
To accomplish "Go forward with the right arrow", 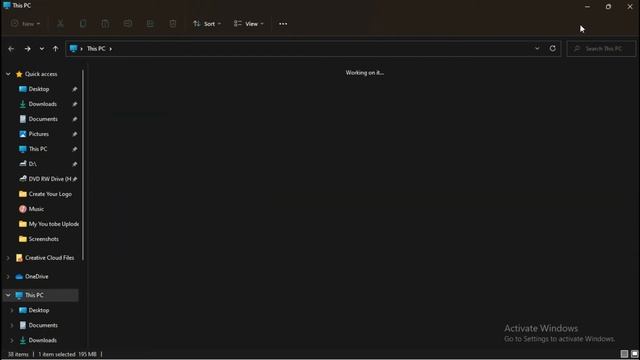I will coord(27,49).
